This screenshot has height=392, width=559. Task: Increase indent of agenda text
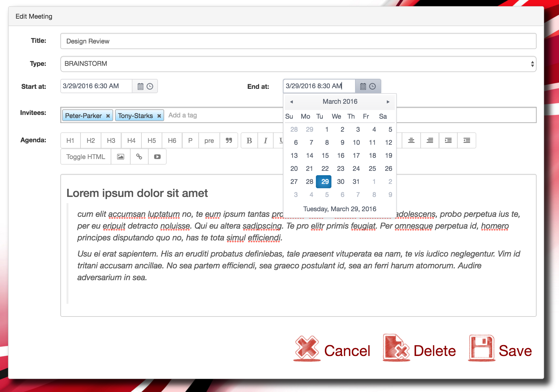coord(448,140)
